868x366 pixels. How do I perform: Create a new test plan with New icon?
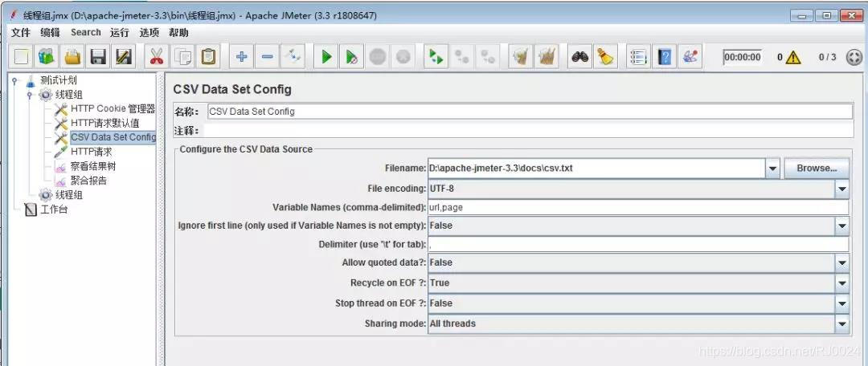21,57
